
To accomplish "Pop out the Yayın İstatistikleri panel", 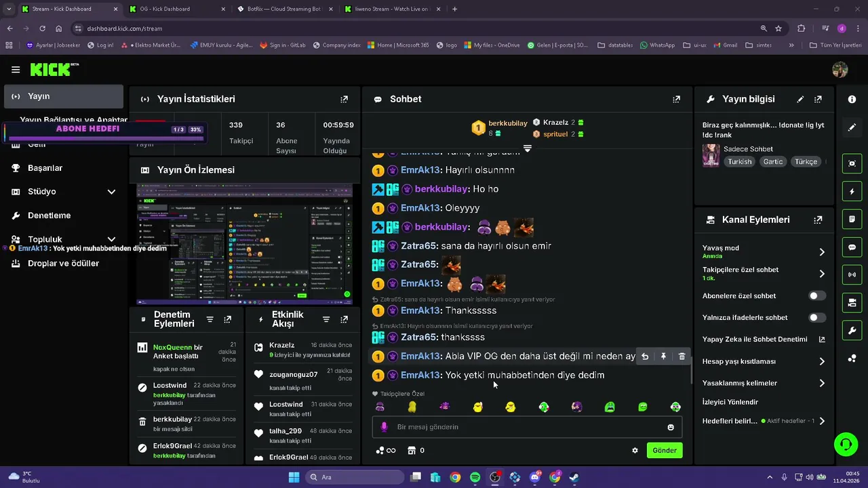I will click(x=344, y=99).
